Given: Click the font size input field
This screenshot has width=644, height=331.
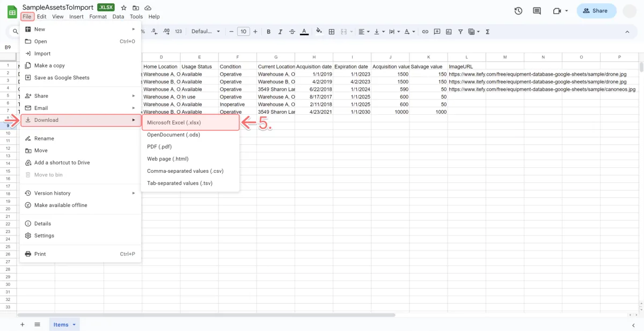Looking at the screenshot, I should point(243,32).
